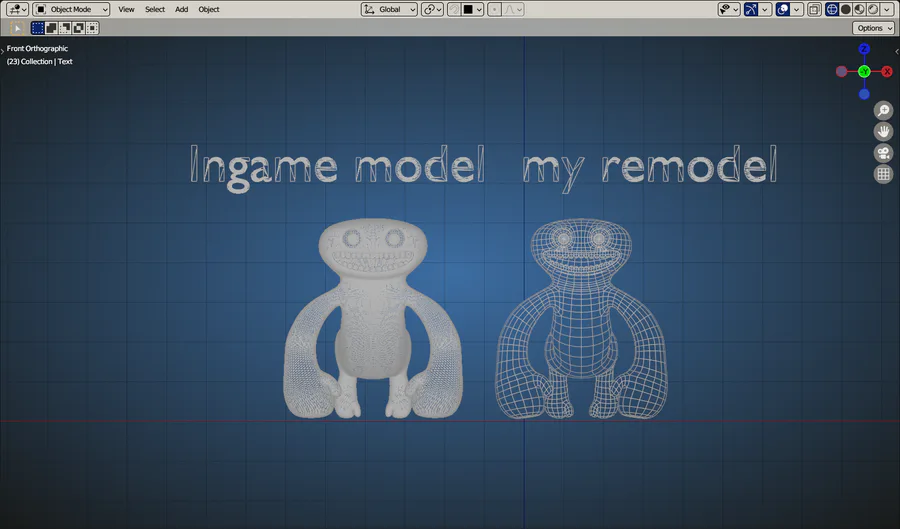Open Global transform orientation dropdown
900x529 pixels.
389,9
